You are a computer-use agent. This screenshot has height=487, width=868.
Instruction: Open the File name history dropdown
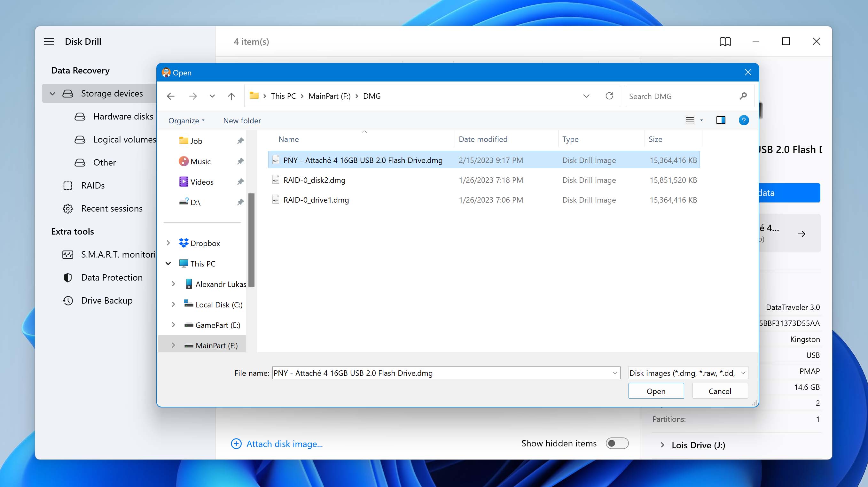point(615,373)
